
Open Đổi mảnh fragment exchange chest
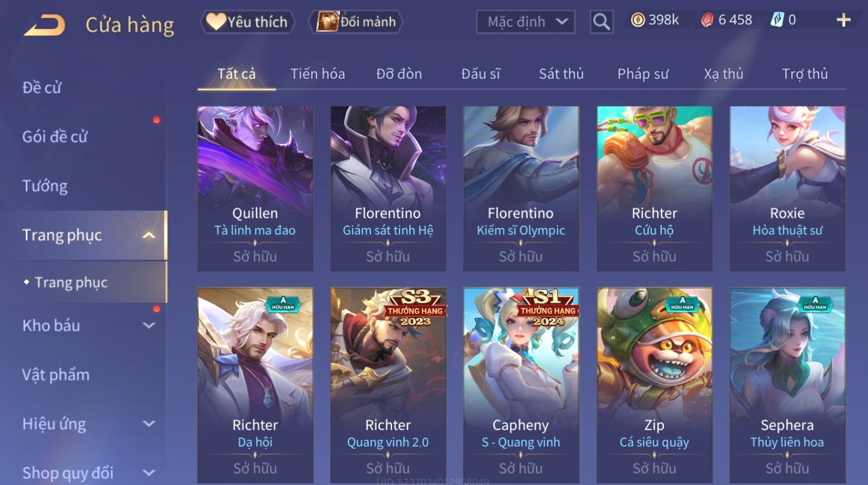356,22
